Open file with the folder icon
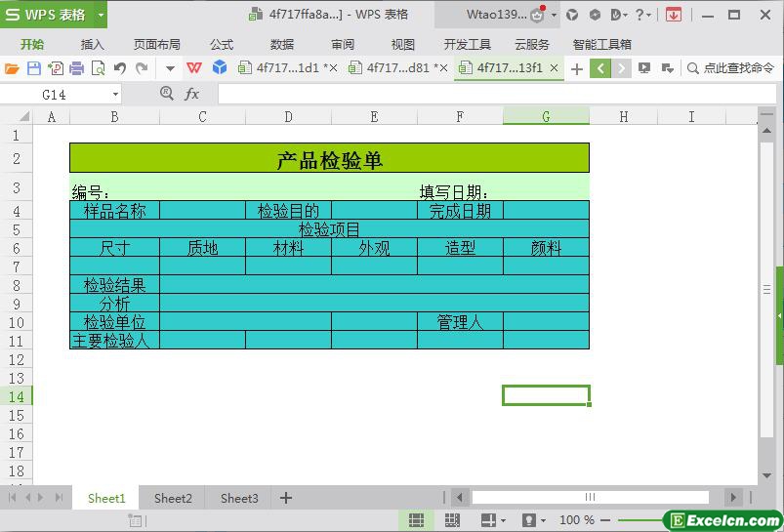 pos(12,68)
